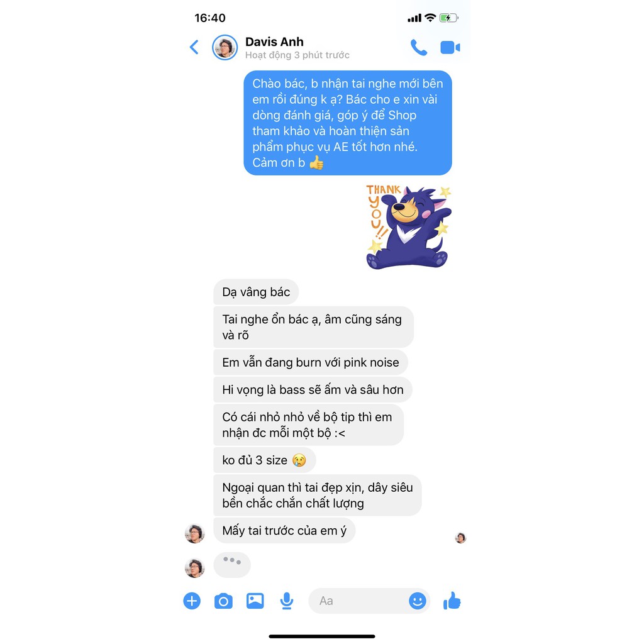This screenshot has height=644, width=644.
Task: Tap the 'Dạ vâng bác' message
Action: 256,292
